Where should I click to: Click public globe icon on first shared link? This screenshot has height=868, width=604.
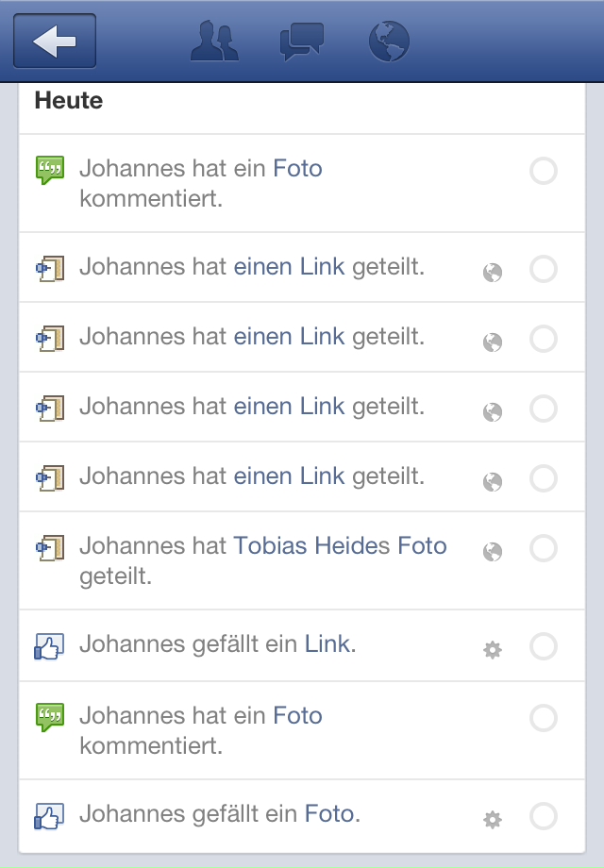coord(492,273)
